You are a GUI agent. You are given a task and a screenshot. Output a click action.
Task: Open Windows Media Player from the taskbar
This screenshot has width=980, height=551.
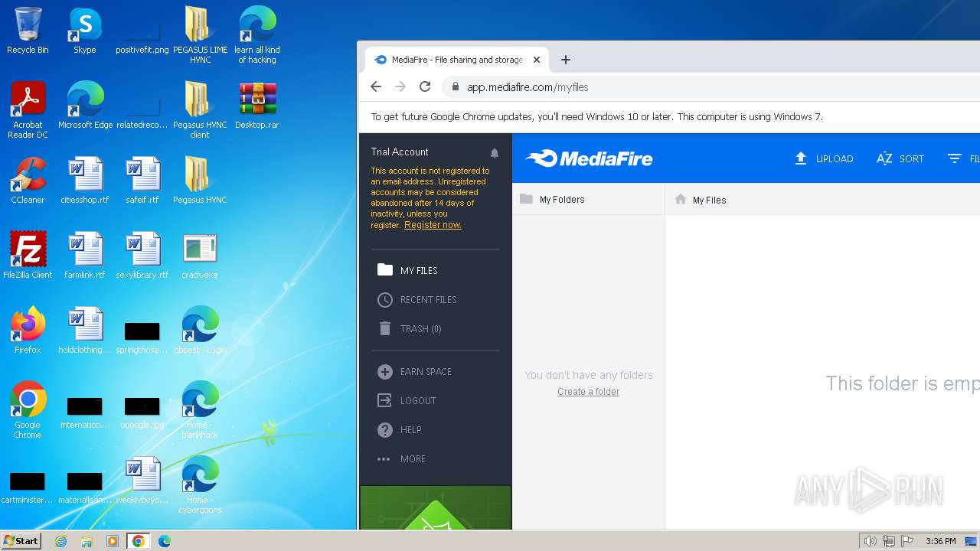tap(113, 541)
